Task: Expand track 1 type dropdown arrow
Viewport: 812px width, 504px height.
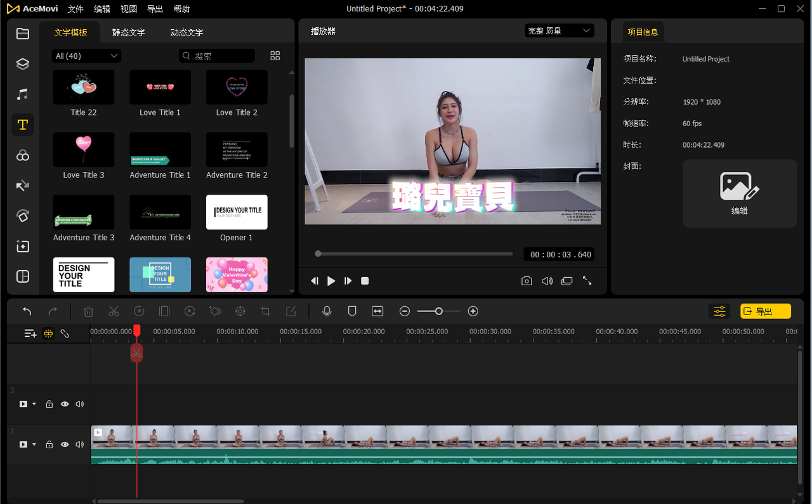Action: pyautogui.click(x=34, y=444)
